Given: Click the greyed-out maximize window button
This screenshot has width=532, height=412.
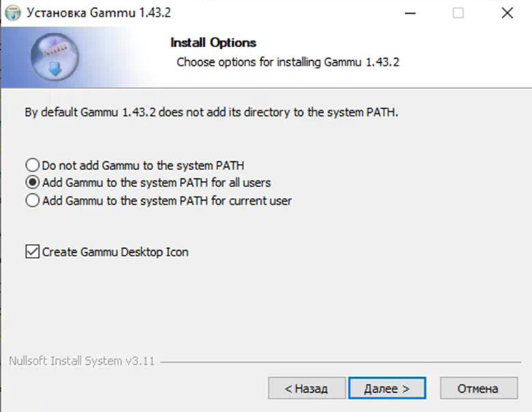Looking at the screenshot, I should [458, 12].
